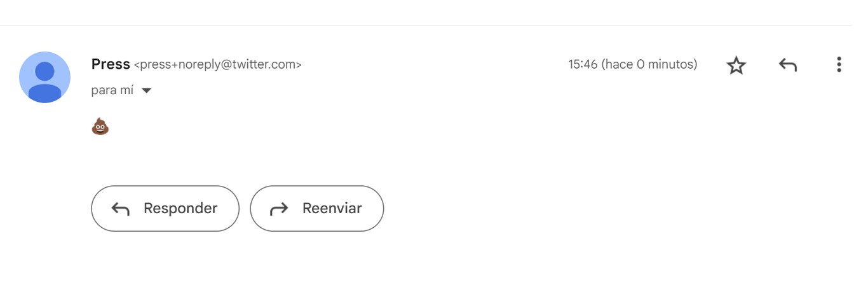Click the sender name 'Press'
Image resolution: width=868 pixels, height=294 pixels.
111,64
